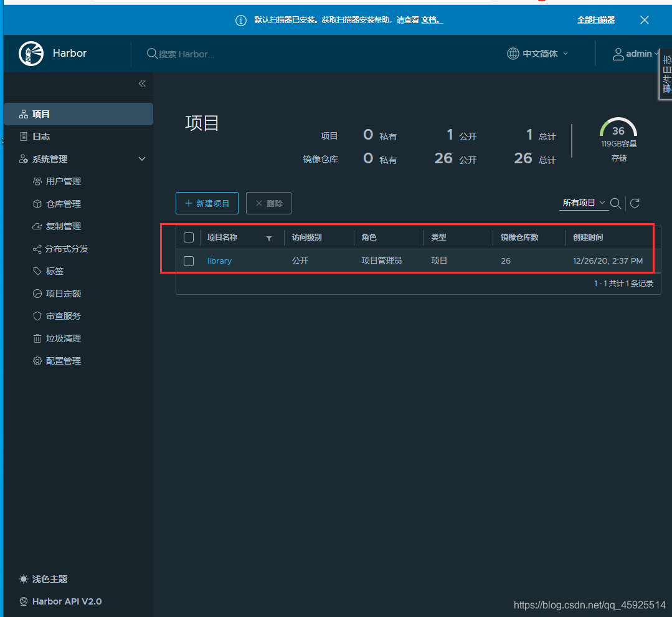672x617 pixels.
Task: Click the 12/26/20, 2:37 PM cell
Action: (x=608, y=261)
